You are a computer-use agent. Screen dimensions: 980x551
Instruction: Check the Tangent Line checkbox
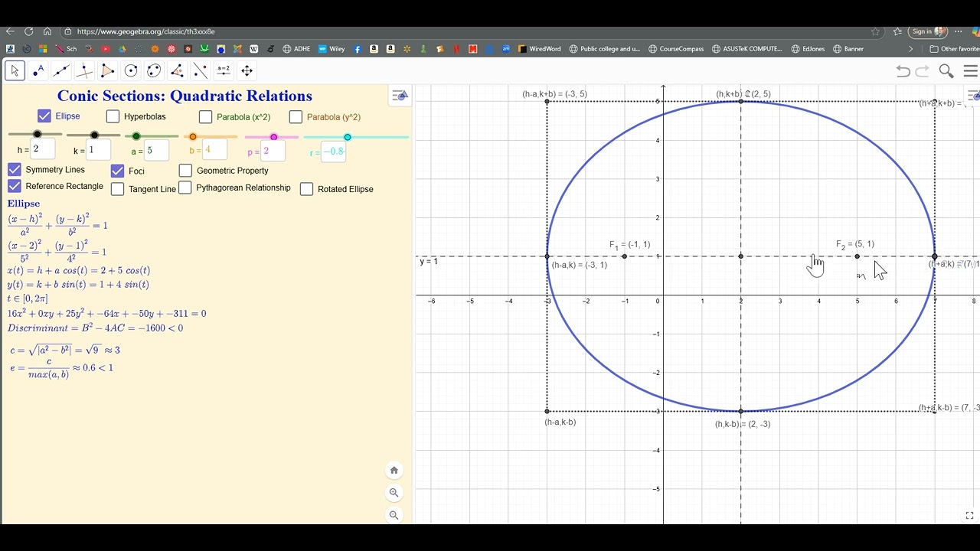point(117,189)
